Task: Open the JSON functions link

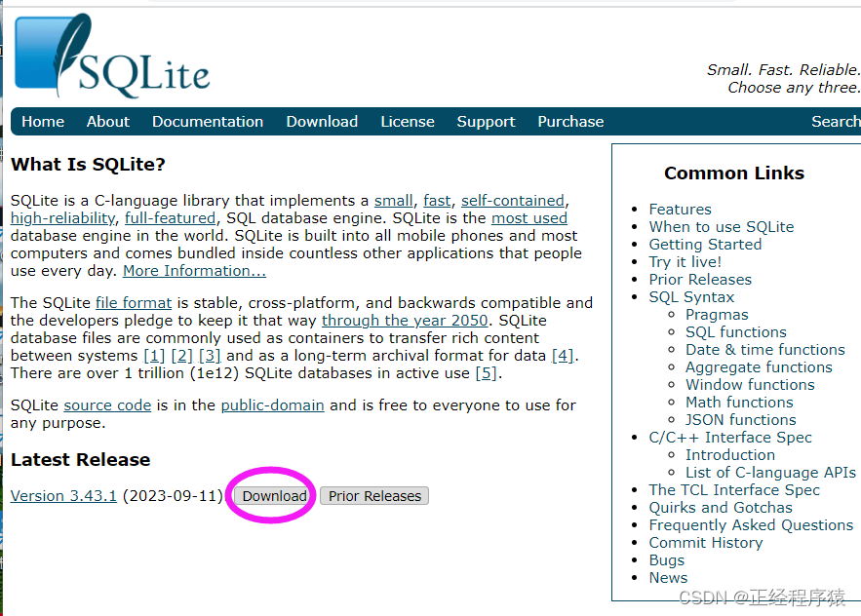Action: coord(741,420)
